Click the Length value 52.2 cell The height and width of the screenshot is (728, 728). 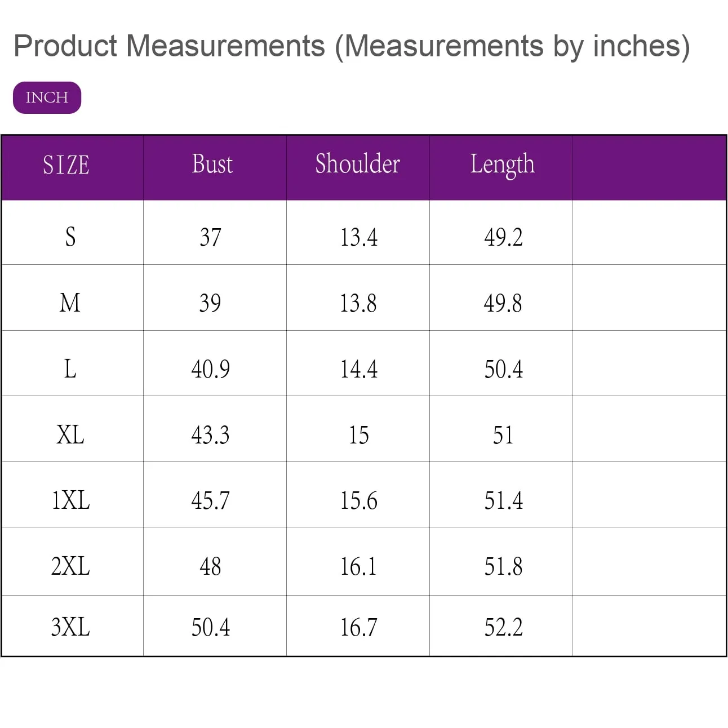tap(503, 627)
